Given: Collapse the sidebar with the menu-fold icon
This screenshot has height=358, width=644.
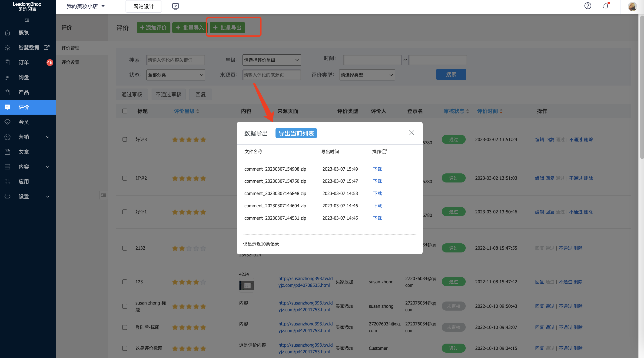Looking at the screenshot, I should (27, 20).
